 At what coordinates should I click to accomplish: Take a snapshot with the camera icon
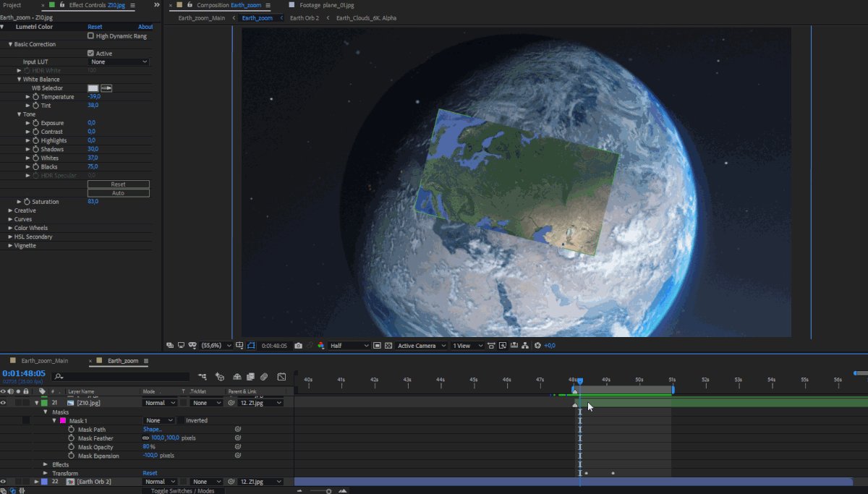click(x=298, y=346)
